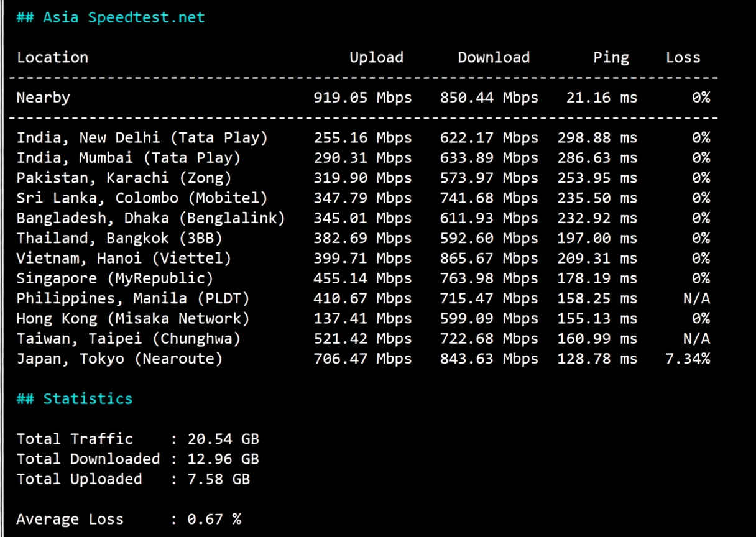Click the 20.54 GB total traffic value

click(x=223, y=439)
